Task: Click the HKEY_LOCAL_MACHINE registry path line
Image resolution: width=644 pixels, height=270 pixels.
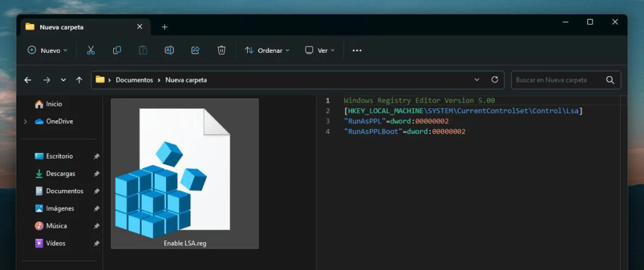Action: point(464,111)
